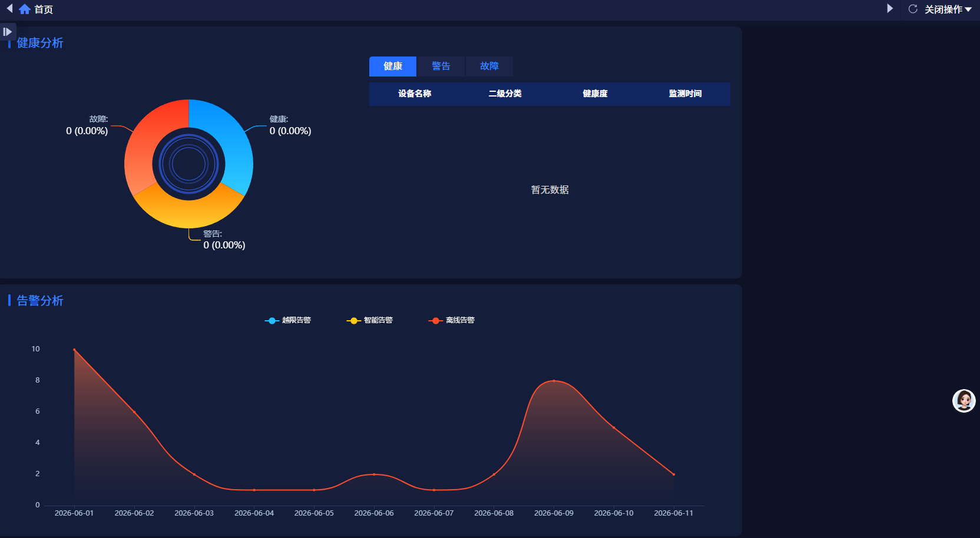Screen dimensions: 980x538
Task: Open the 关闭操作 dropdown
Action: coord(948,9)
